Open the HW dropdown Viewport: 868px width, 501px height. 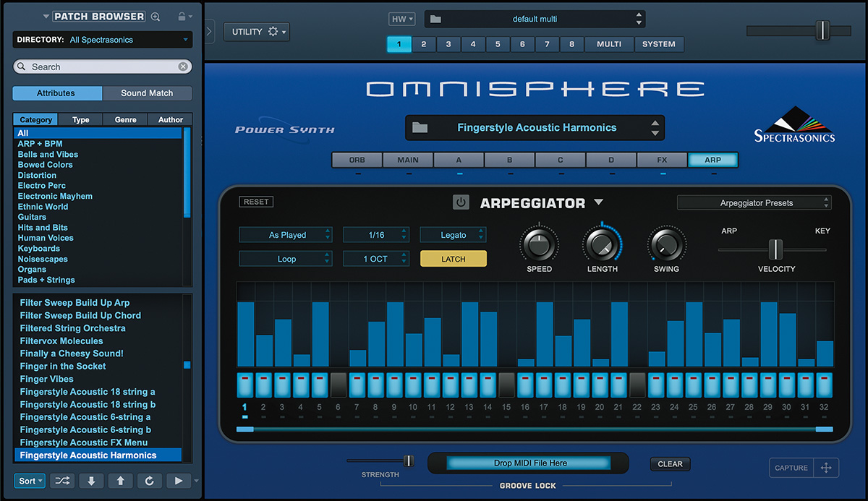point(402,19)
